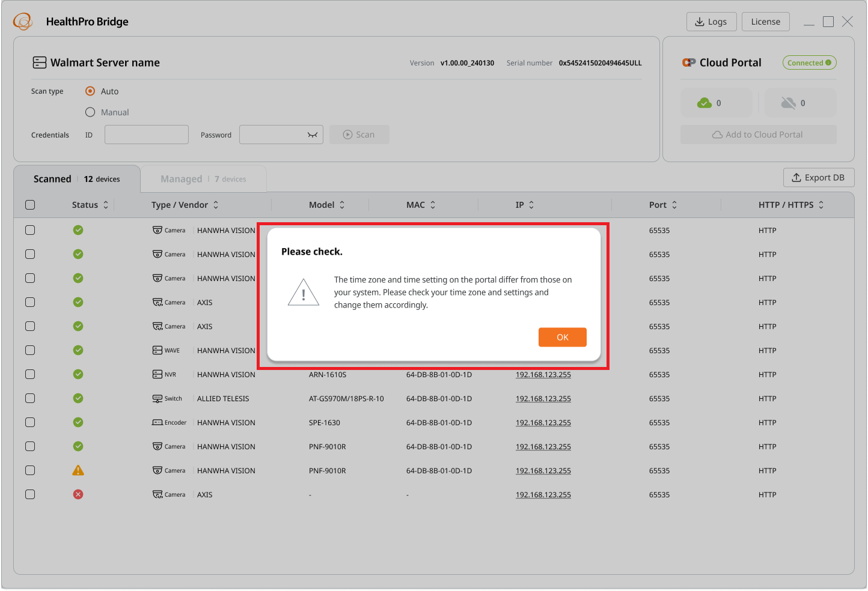Sort by Port column

pyautogui.click(x=674, y=205)
